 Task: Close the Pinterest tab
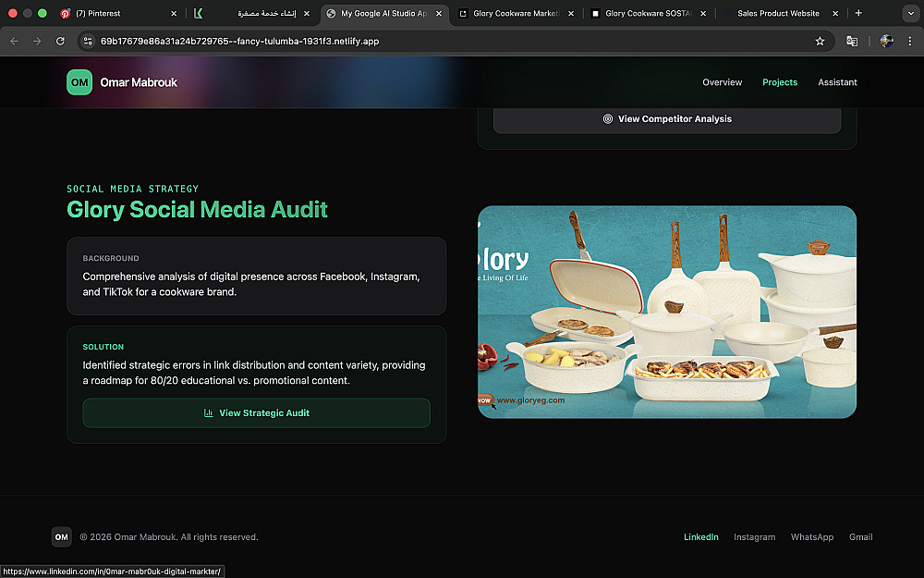coord(174,14)
